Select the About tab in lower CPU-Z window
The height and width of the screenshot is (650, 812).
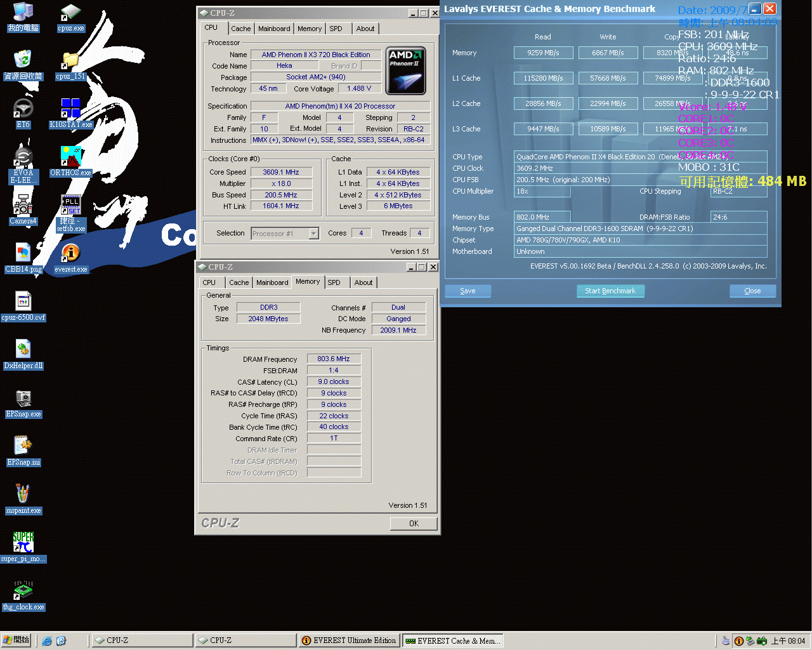pos(363,282)
